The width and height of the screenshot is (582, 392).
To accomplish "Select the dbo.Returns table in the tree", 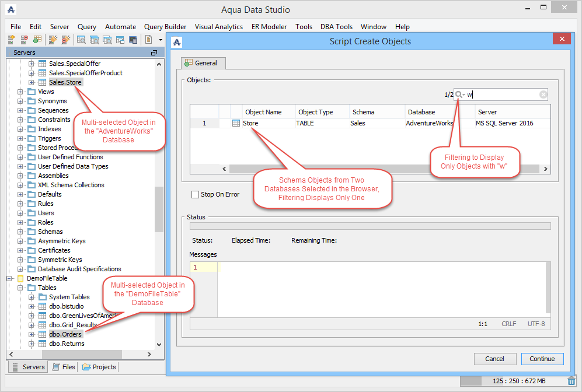I will click(67, 344).
